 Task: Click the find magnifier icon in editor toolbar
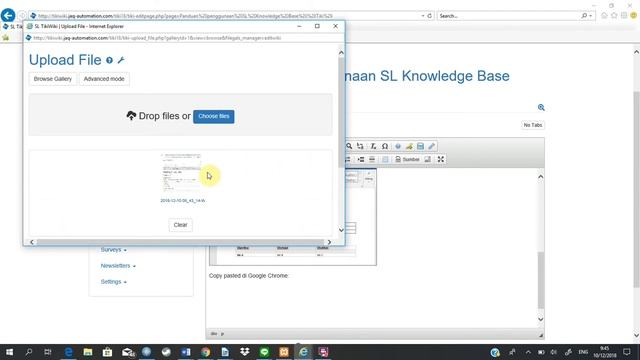tap(349, 146)
